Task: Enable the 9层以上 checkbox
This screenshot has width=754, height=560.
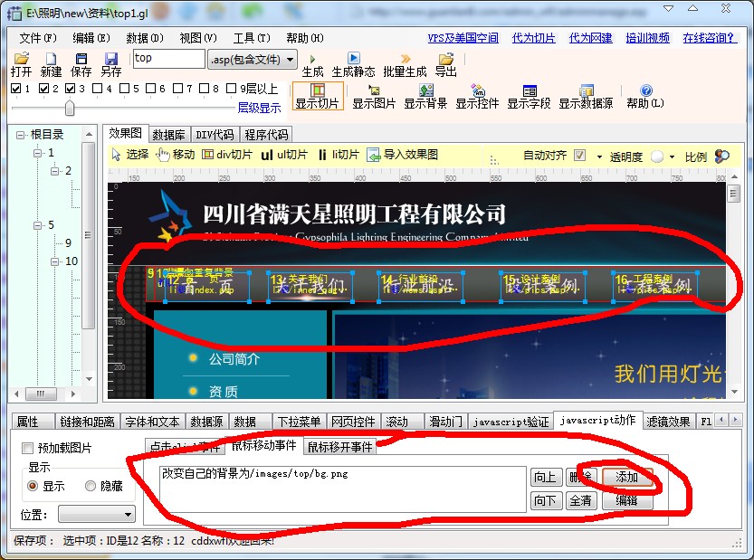Action: tap(232, 89)
